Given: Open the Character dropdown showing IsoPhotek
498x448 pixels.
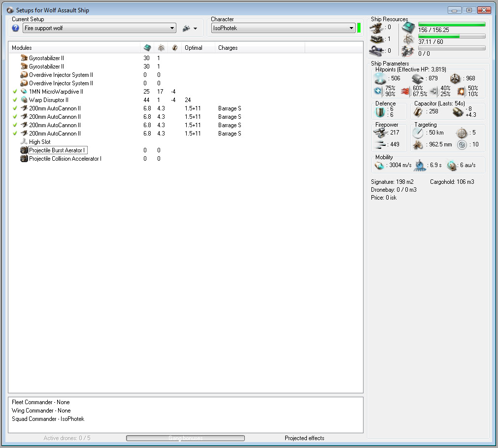Looking at the screenshot, I should [283, 28].
